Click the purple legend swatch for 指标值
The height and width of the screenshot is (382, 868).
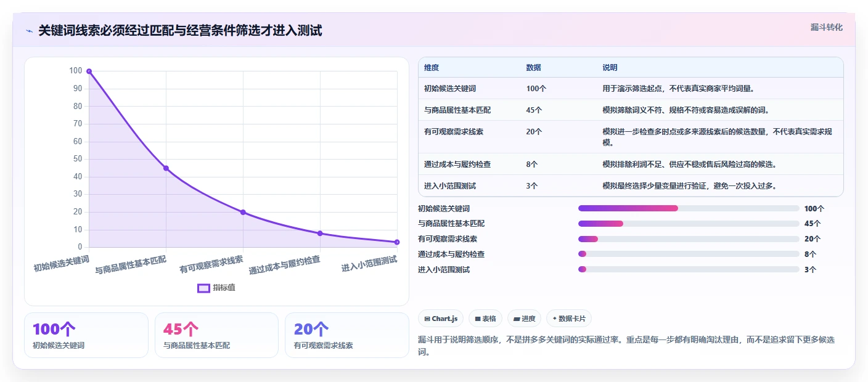pyautogui.click(x=203, y=288)
